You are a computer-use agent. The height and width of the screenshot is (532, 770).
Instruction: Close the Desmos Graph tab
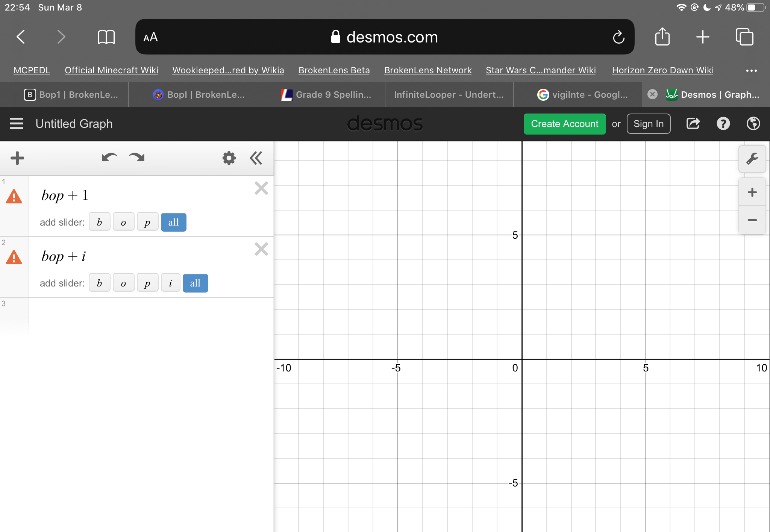653,94
